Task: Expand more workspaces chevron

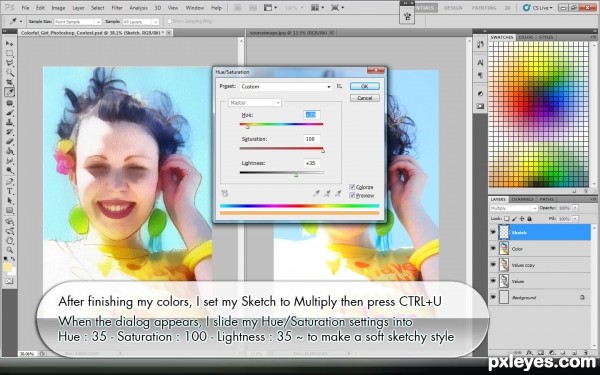Action: pyautogui.click(x=507, y=7)
